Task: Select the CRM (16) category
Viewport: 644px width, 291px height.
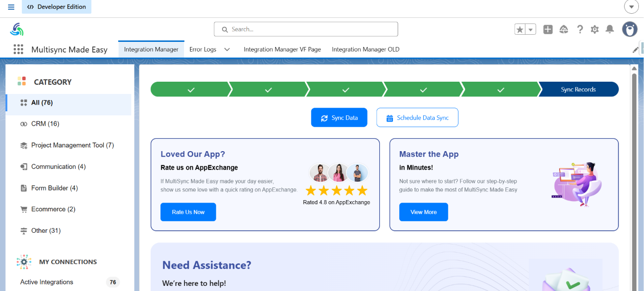Action: coord(68,124)
